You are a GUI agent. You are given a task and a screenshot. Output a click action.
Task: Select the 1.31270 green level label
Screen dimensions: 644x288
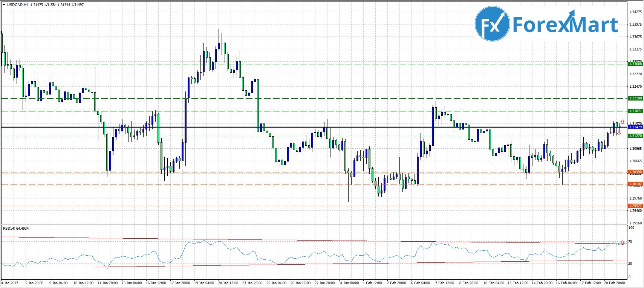point(635,136)
